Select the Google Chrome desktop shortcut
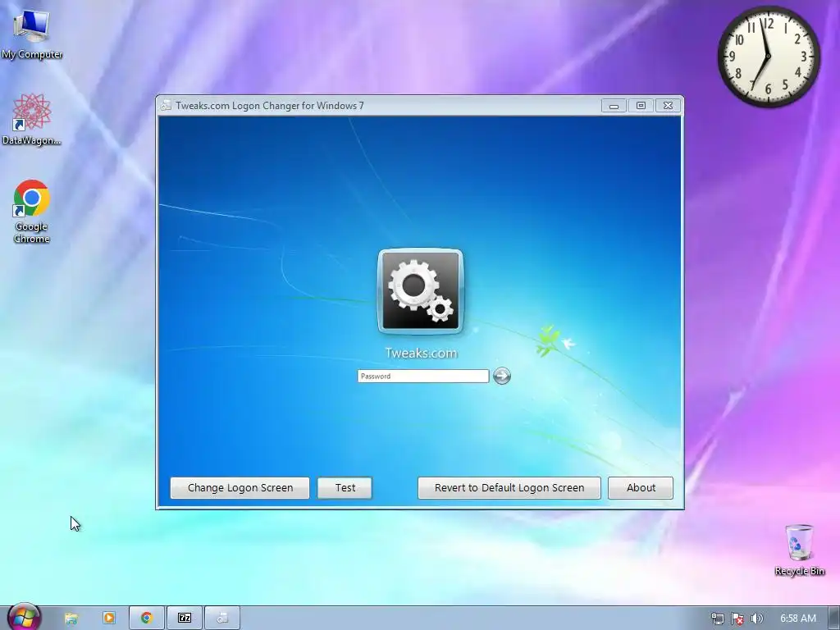This screenshot has height=630, width=840. click(x=32, y=212)
